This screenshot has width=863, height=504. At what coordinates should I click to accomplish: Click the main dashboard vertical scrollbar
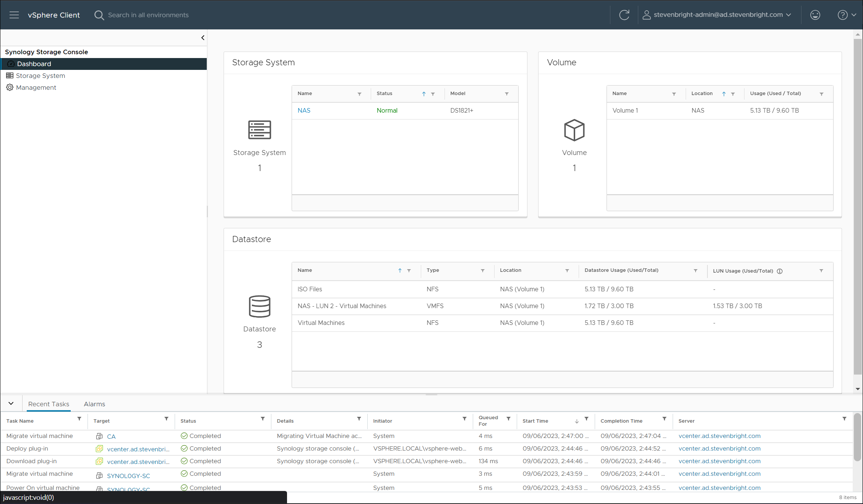click(858, 206)
